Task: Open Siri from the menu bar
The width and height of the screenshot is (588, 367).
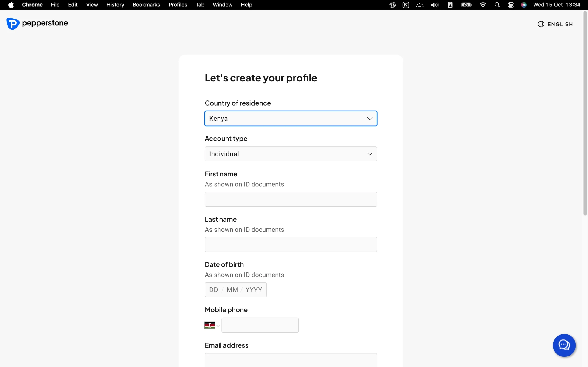Action: point(524,5)
